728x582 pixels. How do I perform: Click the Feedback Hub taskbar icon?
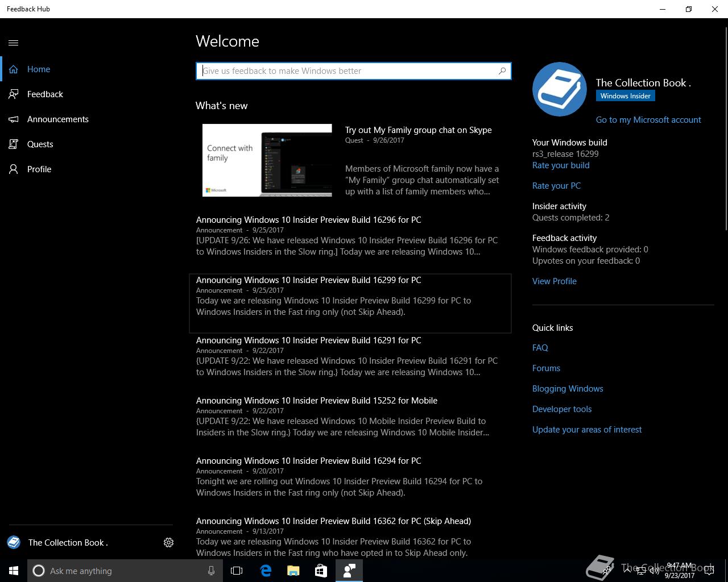[349, 571]
